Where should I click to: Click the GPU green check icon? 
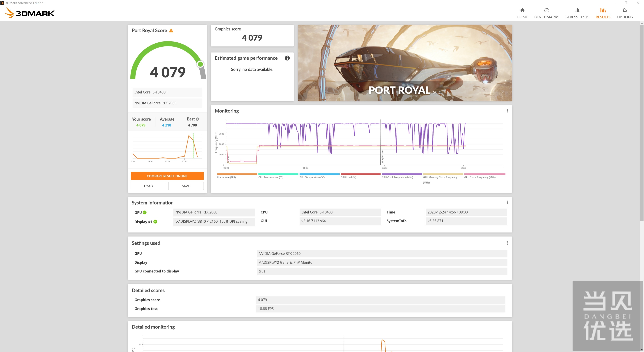(x=145, y=213)
